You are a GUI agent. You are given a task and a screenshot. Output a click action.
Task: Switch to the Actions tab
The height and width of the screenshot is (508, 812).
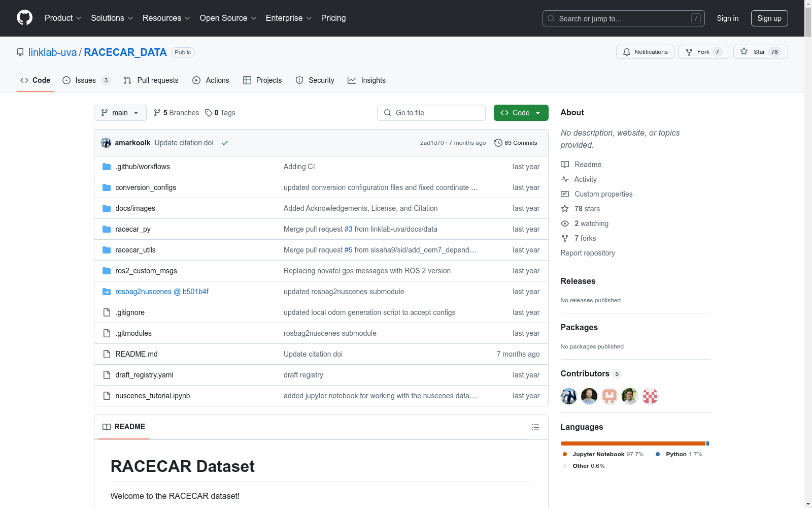[x=211, y=80]
